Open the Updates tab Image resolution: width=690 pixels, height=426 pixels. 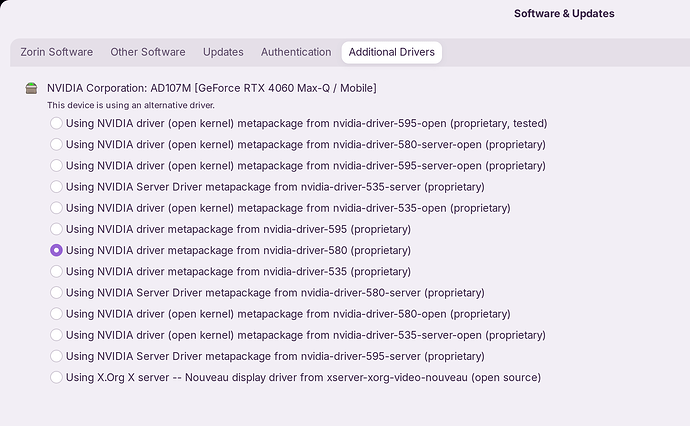tap(223, 52)
